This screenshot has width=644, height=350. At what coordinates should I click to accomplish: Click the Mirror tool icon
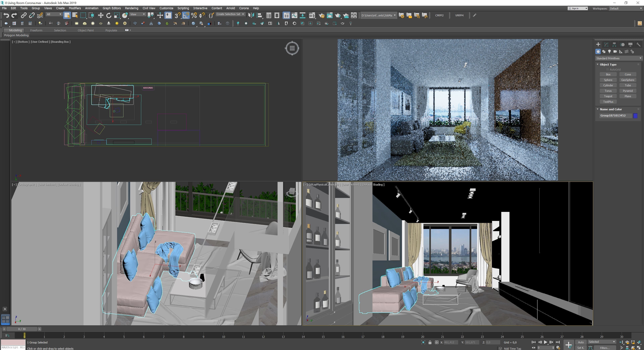click(x=251, y=15)
